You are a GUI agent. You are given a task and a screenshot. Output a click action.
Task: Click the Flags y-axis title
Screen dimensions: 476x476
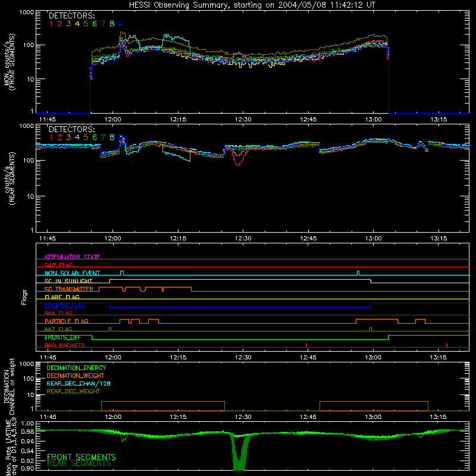(x=24, y=297)
